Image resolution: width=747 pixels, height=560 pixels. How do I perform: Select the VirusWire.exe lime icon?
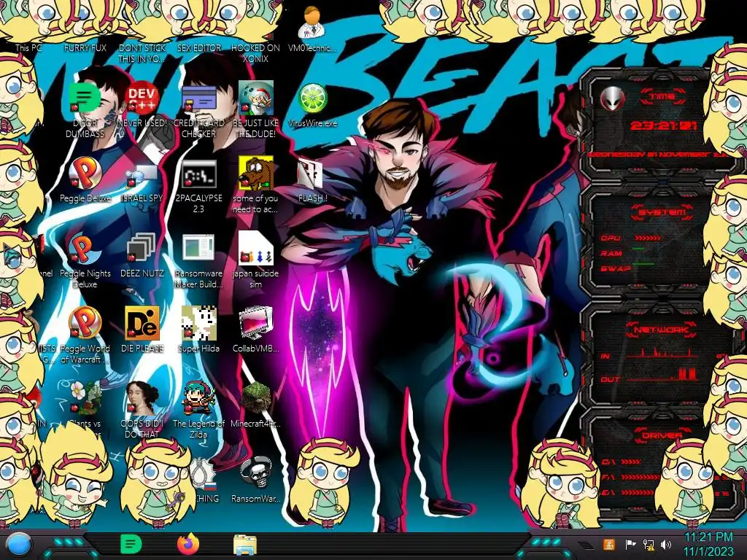point(312,98)
